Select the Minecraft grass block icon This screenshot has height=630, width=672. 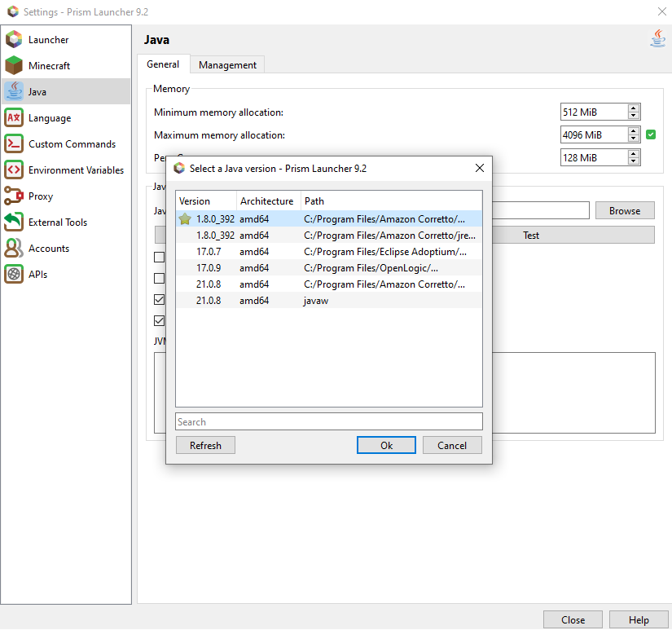[14, 66]
